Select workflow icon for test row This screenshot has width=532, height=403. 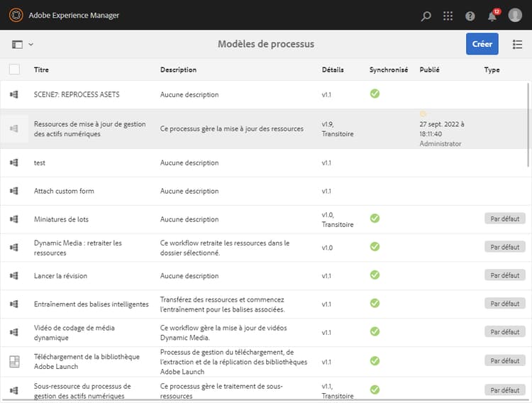(x=14, y=162)
